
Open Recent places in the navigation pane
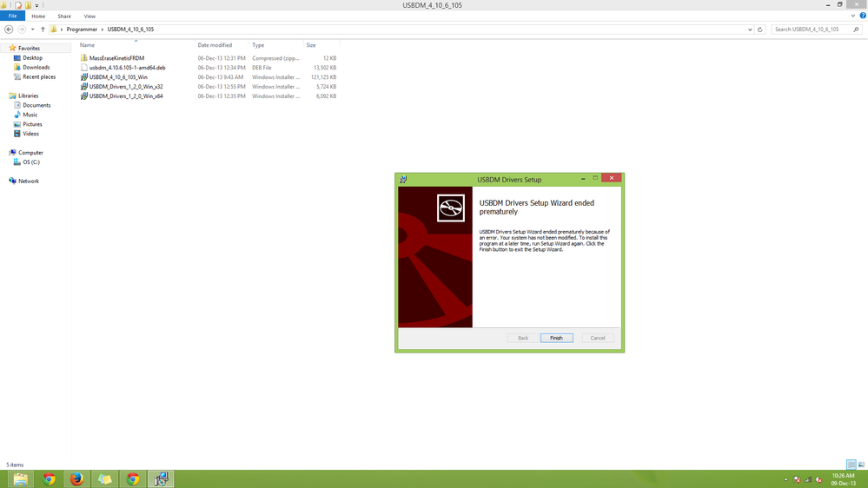click(39, 77)
